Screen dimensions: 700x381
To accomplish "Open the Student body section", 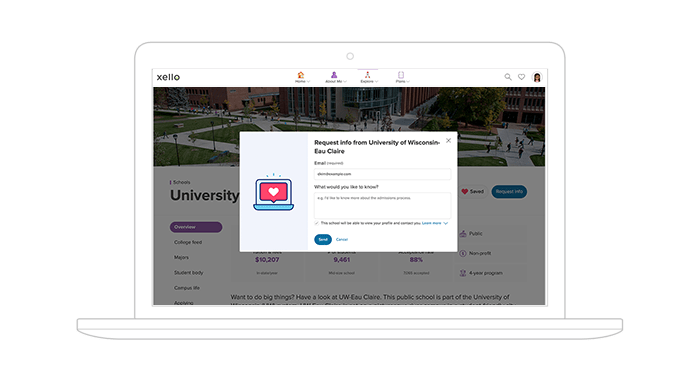I will coord(188,272).
